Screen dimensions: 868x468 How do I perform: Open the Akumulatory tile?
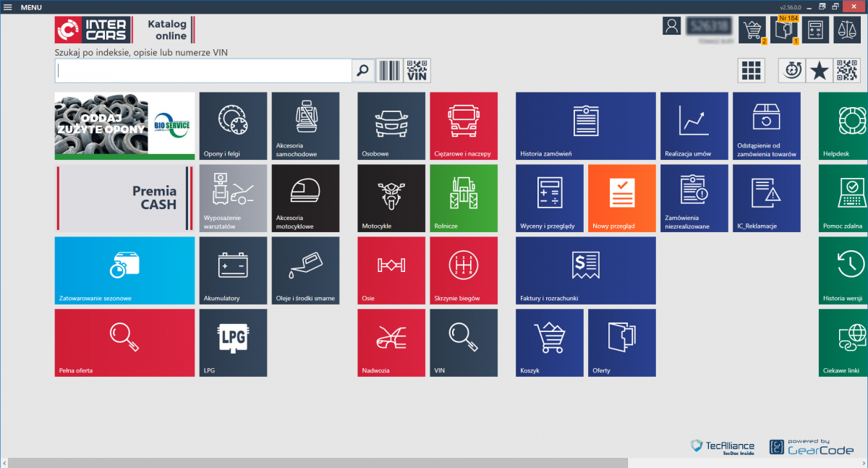point(233,271)
